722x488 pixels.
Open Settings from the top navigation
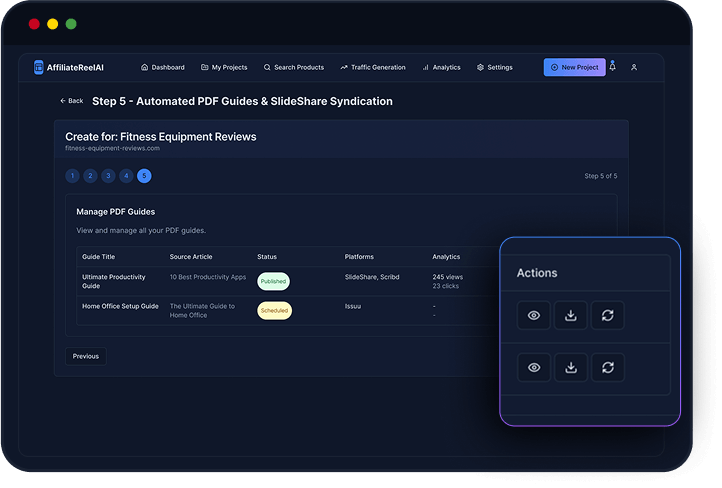click(495, 67)
